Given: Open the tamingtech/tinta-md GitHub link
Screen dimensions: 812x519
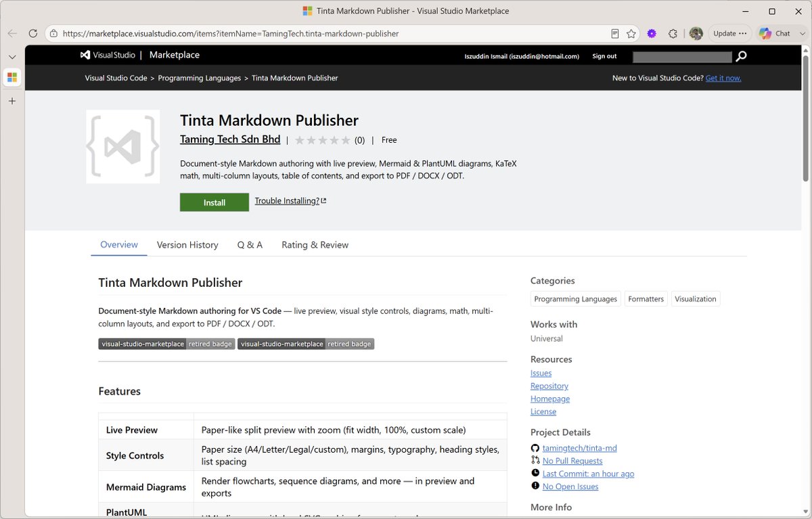Looking at the screenshot, I should [580, 448].
